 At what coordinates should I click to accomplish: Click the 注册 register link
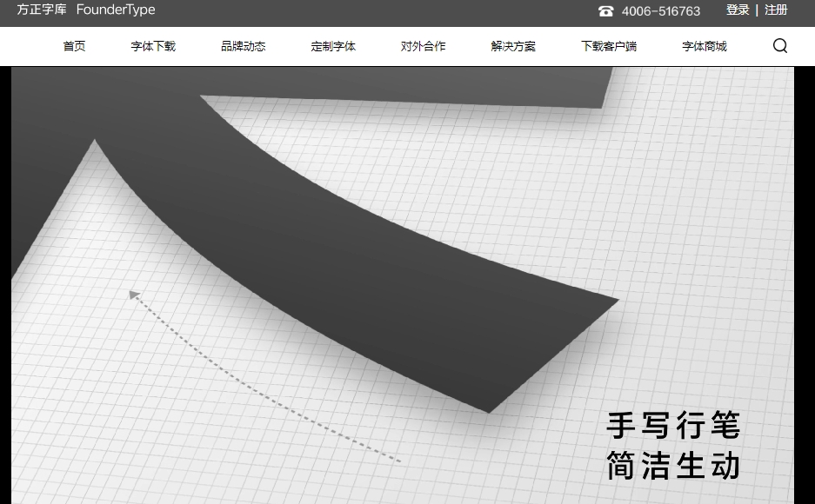775,10
